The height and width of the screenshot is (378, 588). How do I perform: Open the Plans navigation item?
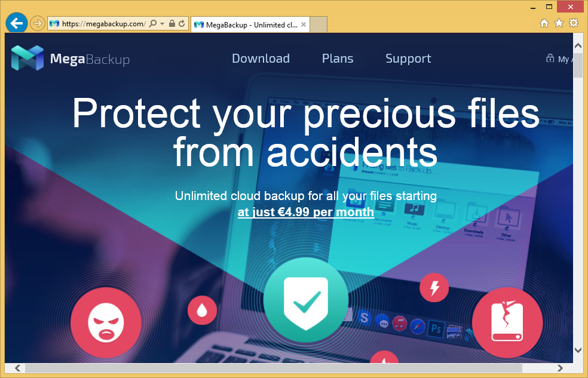[x=338, y=59]
